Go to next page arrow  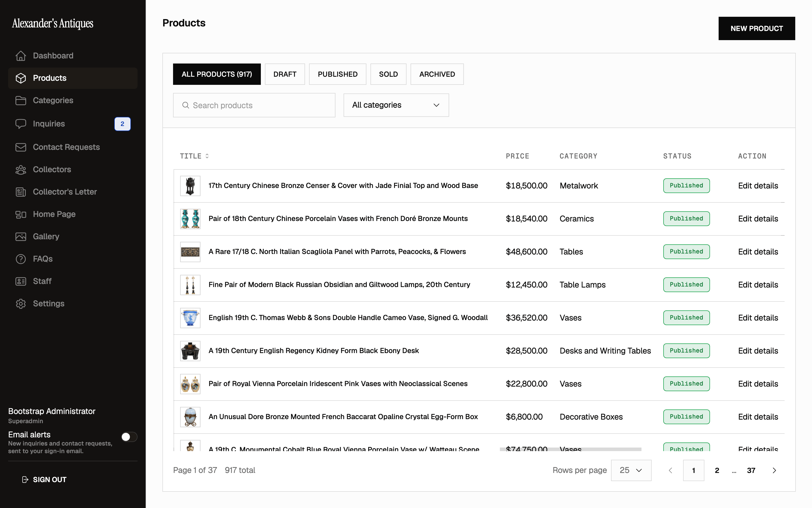tap(774, 470)
